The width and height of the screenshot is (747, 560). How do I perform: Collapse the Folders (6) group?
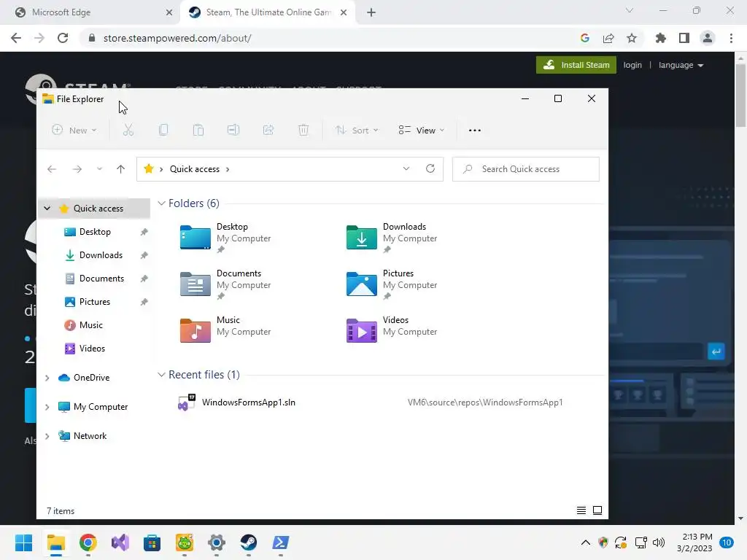(x=161, y=203)
